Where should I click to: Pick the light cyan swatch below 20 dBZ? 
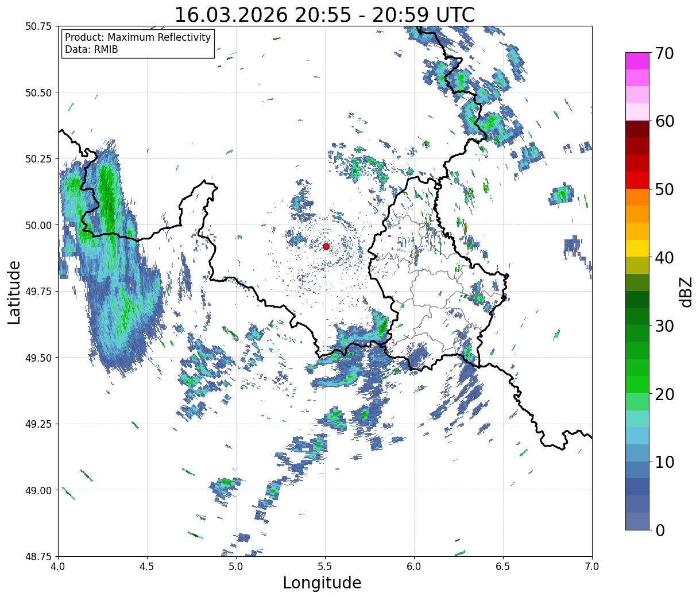tap(637, 419)
